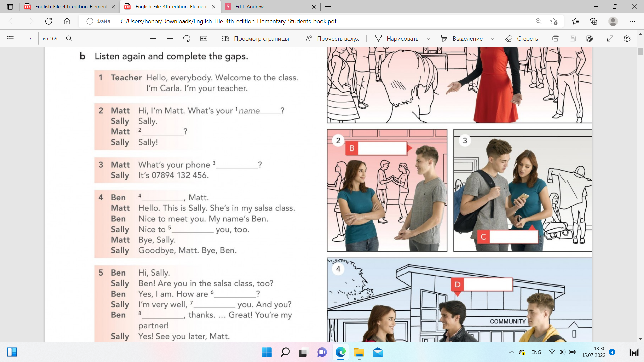Expand the Выделение highlight options dropdown
The height and width of the screenshot is (362, 644).
click(492, 39)
